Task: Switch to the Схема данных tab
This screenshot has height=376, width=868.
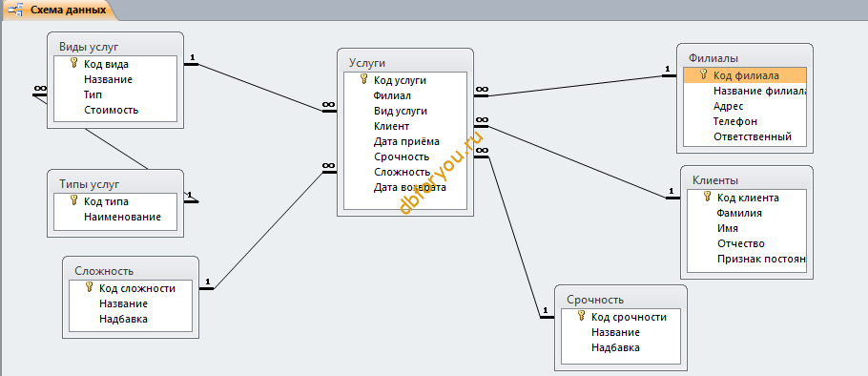Action: click(60, 10)
